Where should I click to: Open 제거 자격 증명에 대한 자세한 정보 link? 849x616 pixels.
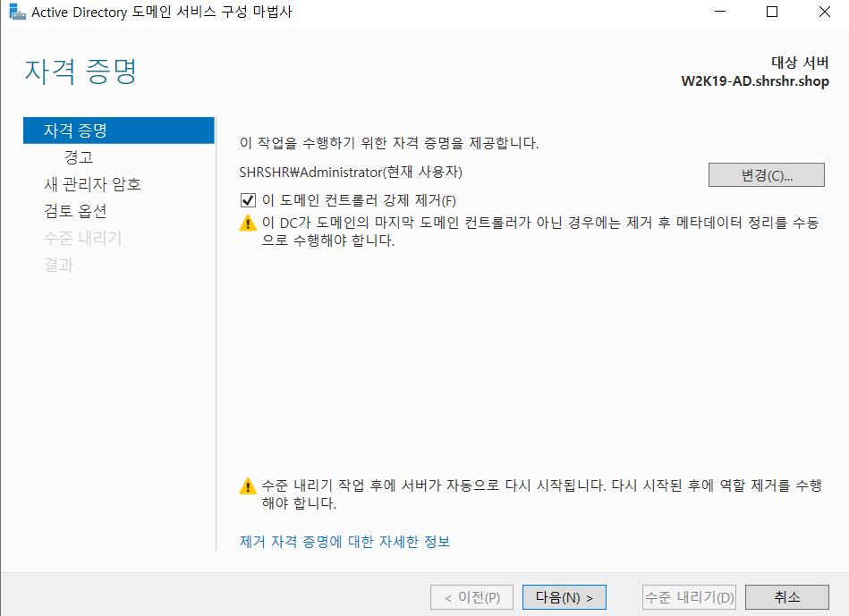tap(345, 541)
